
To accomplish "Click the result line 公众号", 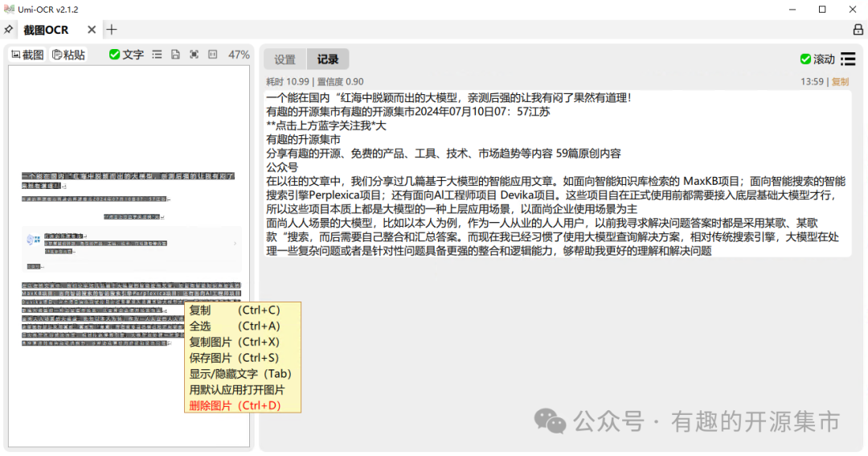I will point(282,167).
